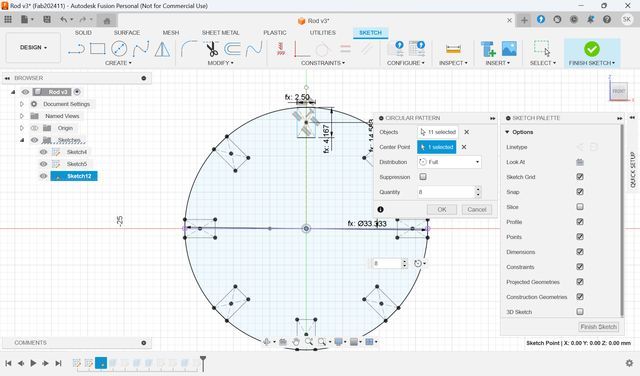The width and height of the screenshot is (640, 376).
Task: Enable the Slice checkbox
Action: 580,207
